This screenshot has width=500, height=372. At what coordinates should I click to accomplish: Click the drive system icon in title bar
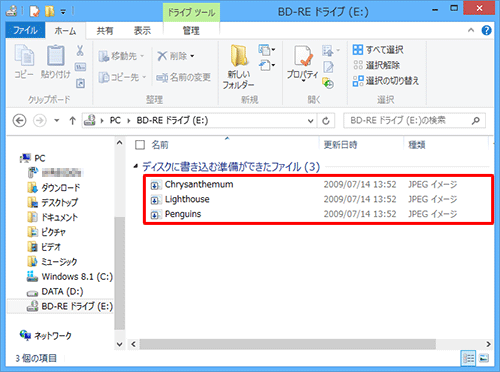[12, 11]
